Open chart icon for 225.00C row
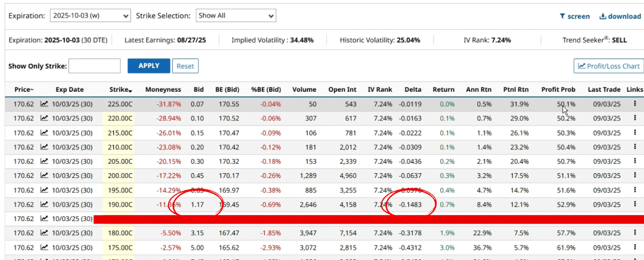 (x=44, y=104)
